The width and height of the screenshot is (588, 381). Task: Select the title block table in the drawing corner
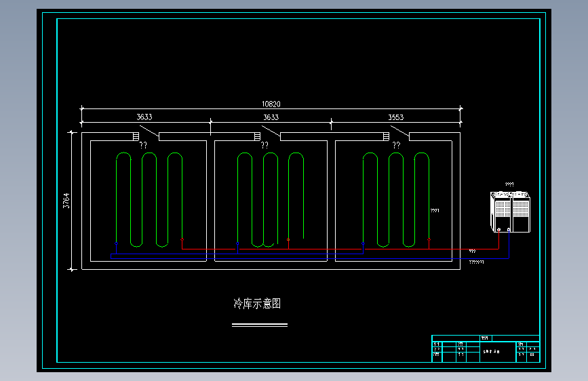(x=486, y=348)
